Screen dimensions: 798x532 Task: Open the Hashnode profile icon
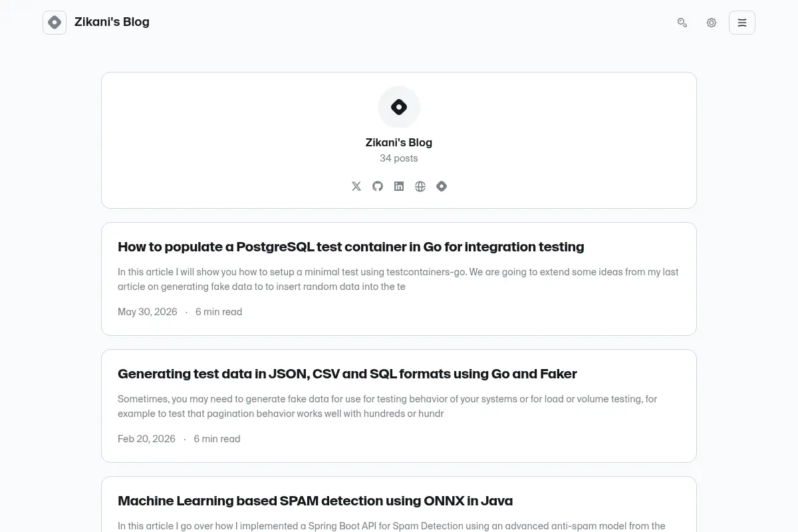442,186
